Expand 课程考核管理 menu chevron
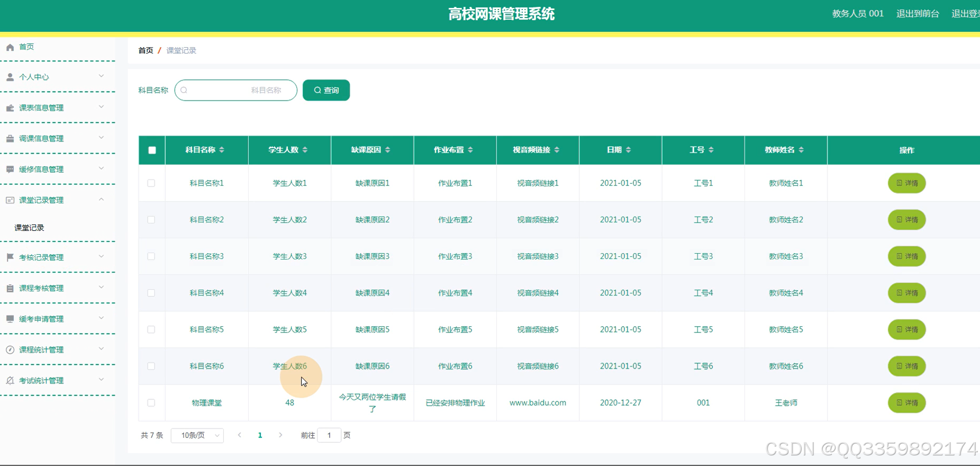Screen dimensions: 980x466 click(101, 287)
